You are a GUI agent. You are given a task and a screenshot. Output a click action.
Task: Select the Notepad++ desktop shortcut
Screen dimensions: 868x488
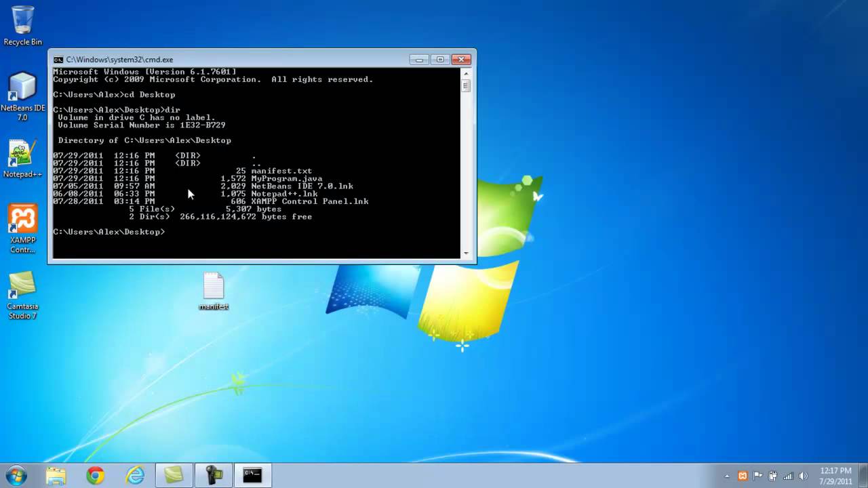pos(22,159)
